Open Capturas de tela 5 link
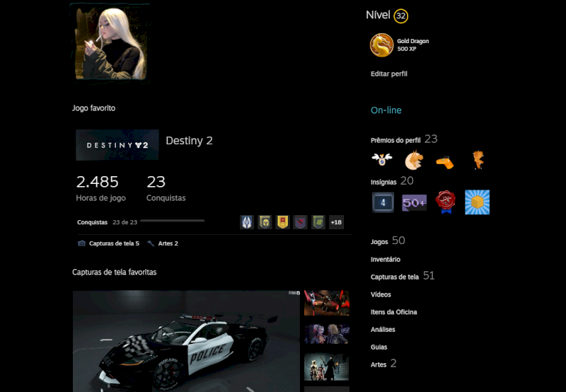The image size is (566, 392). click(x=114, y=243)
